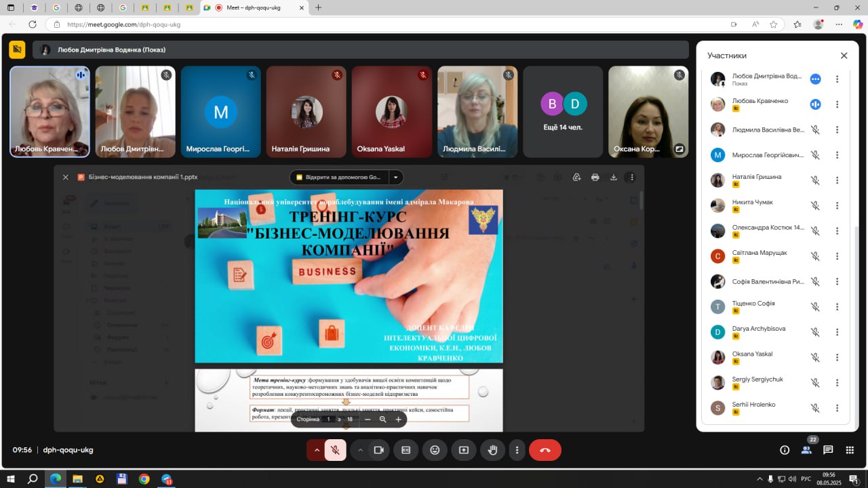Open browser favorites list icon
Viewport: 868px width, 488px height.
(x=797, y=24)
